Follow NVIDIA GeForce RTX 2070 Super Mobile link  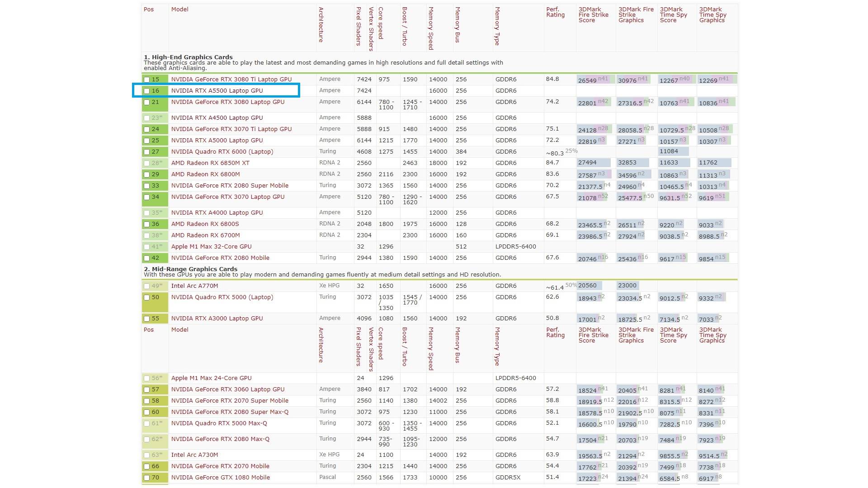coord(229,401)
